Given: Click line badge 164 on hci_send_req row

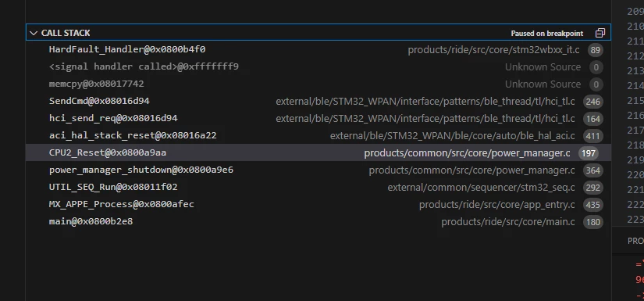Looking at the screenshot, I should point(592,119).
